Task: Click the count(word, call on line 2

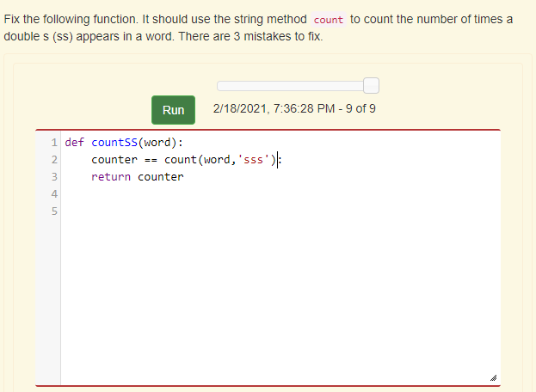Action: pyautogui.click(x=200, y=159)
